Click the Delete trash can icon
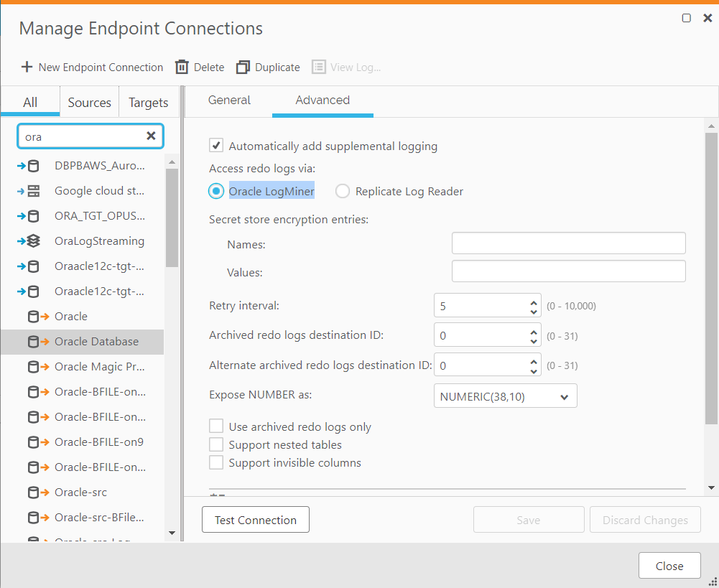 coord(182,67)
